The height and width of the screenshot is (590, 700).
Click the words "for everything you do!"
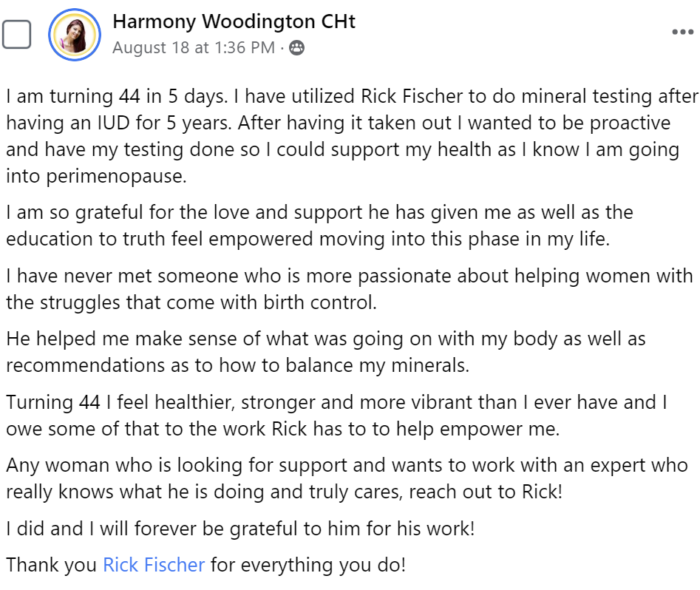coord(308,566)
